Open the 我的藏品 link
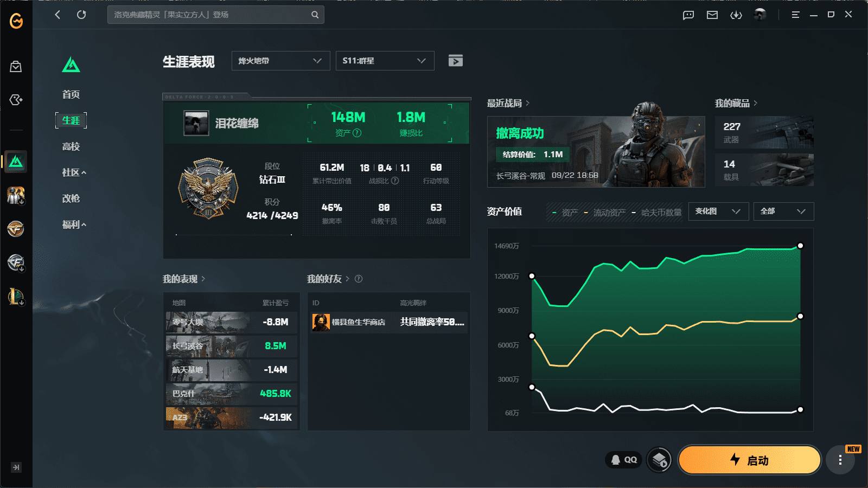868x488 pixels. point(736,103)
